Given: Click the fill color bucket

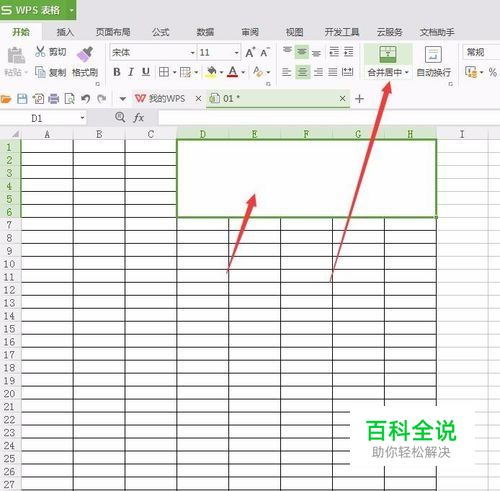Looking at the screenshot, I should pyautogui.click(x=211, y=72).
